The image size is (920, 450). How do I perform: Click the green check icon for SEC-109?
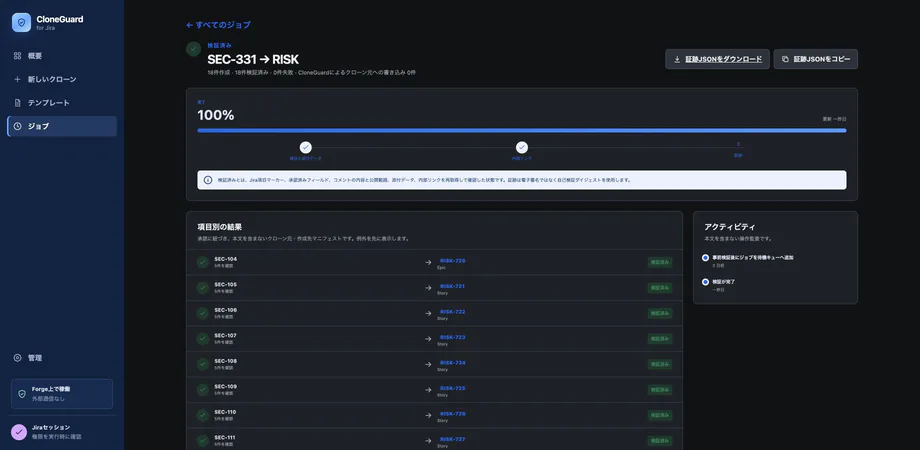click(x=203, y=390)
